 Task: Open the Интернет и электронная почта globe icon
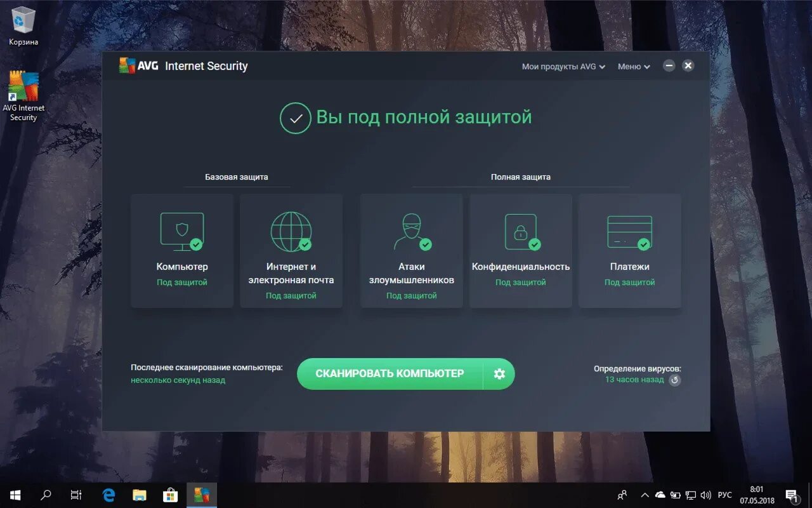(x=291, y=232)
